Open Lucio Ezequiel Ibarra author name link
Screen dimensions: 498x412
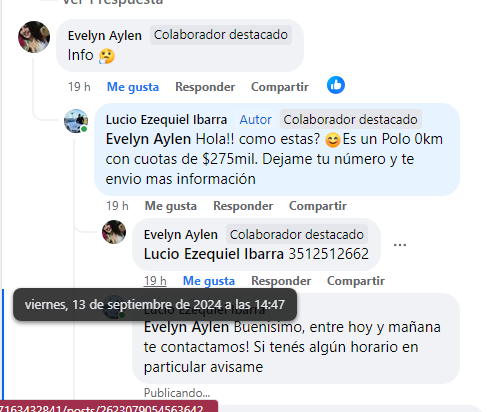(166, 120)
